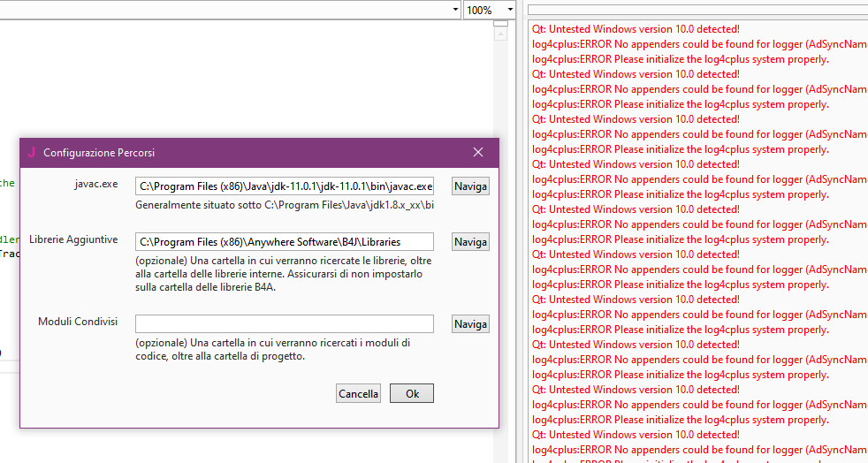Click the javac.exe label
Viewport: 868px width, 463px height.
click(96, 184)
